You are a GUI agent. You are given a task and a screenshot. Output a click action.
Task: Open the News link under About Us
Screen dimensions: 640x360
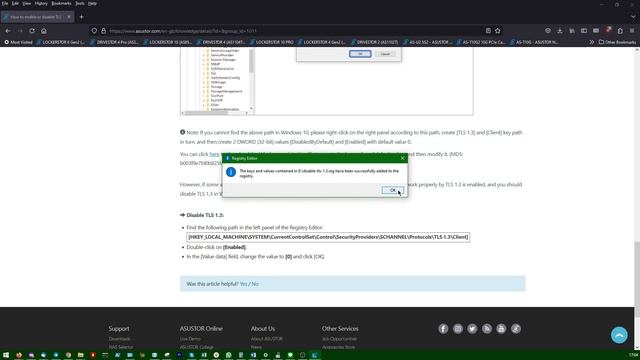coord(256,347)
